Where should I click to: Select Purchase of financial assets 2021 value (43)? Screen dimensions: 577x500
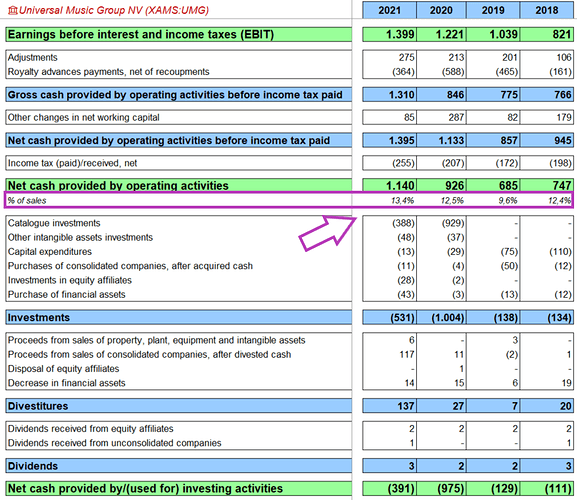click(406, 295)
